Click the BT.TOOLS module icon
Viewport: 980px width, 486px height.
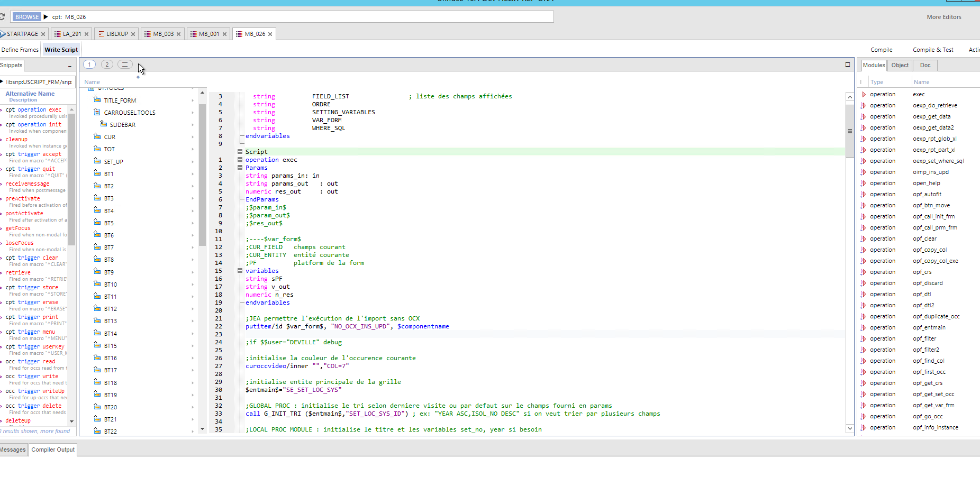pyautogui.click(x=91, y=88)
